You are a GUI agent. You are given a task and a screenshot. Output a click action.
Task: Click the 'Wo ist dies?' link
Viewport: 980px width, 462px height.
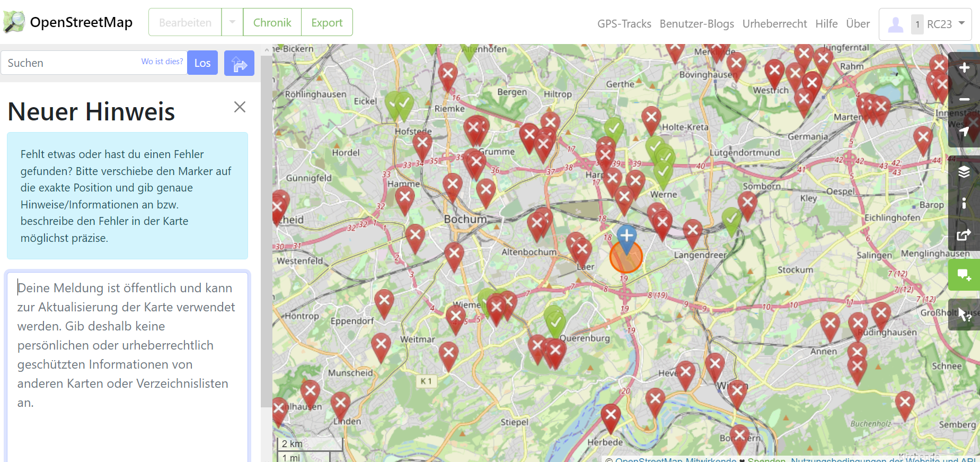point(162,62)
